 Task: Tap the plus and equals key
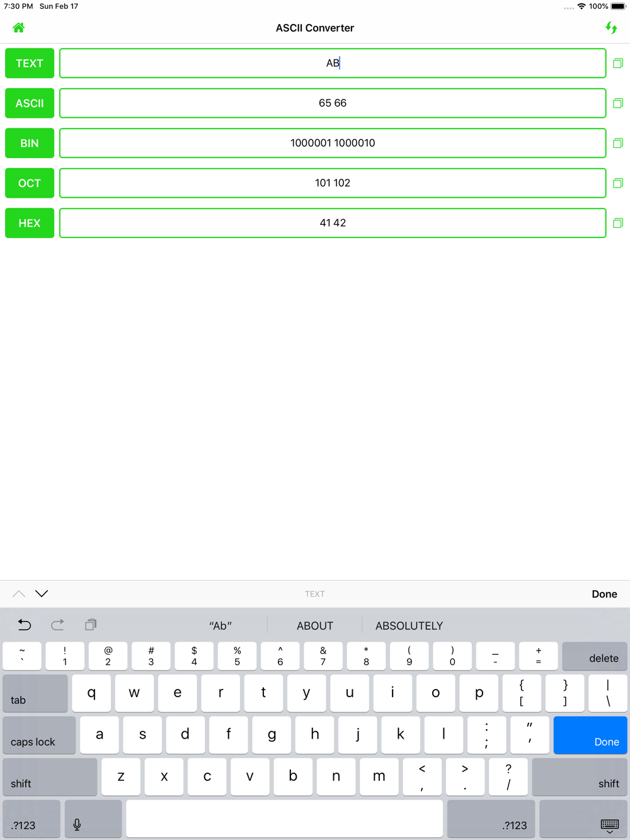[538, 656]
